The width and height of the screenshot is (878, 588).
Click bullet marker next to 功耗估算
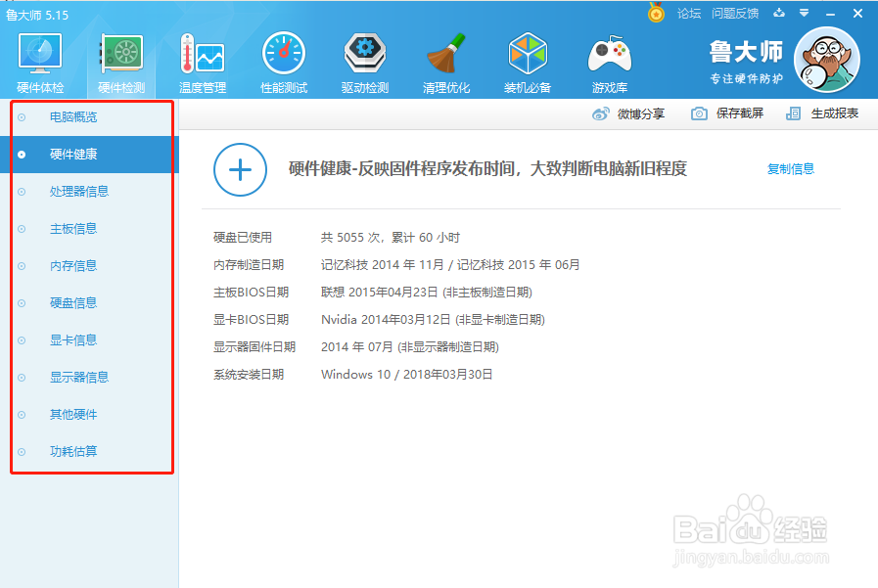coord(22,452)
